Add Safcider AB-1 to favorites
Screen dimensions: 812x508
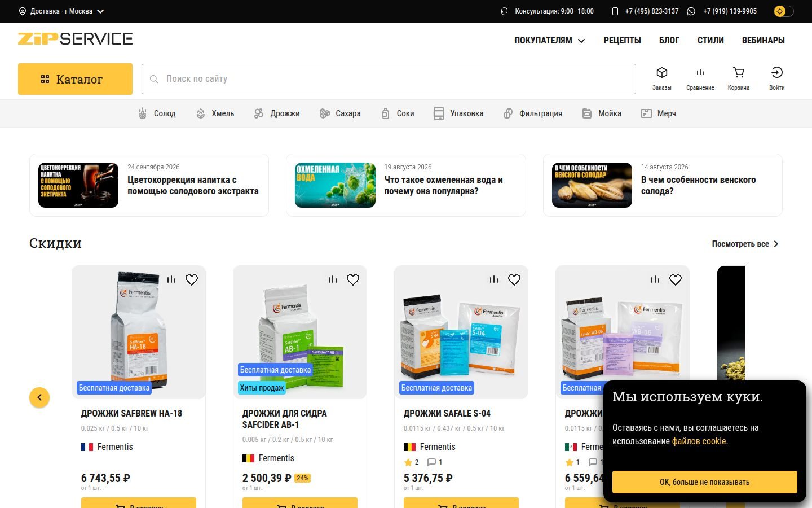coord(353,279)
